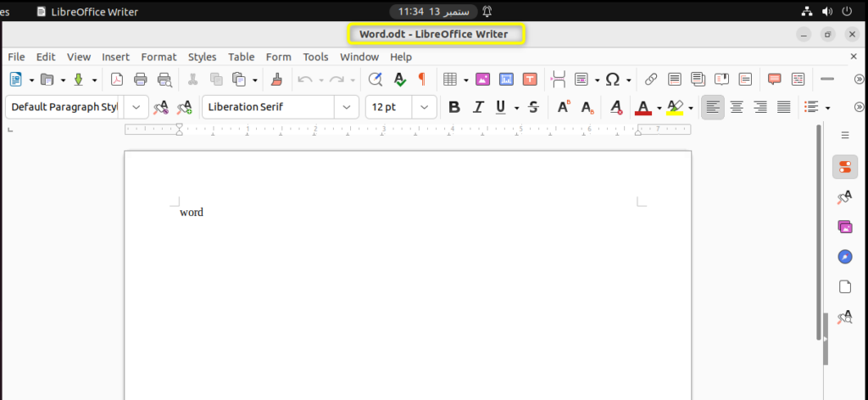Viewport: 868px width, 400px height.
Task: Toggle Italic formatting
Action: [x=478, y=108]
